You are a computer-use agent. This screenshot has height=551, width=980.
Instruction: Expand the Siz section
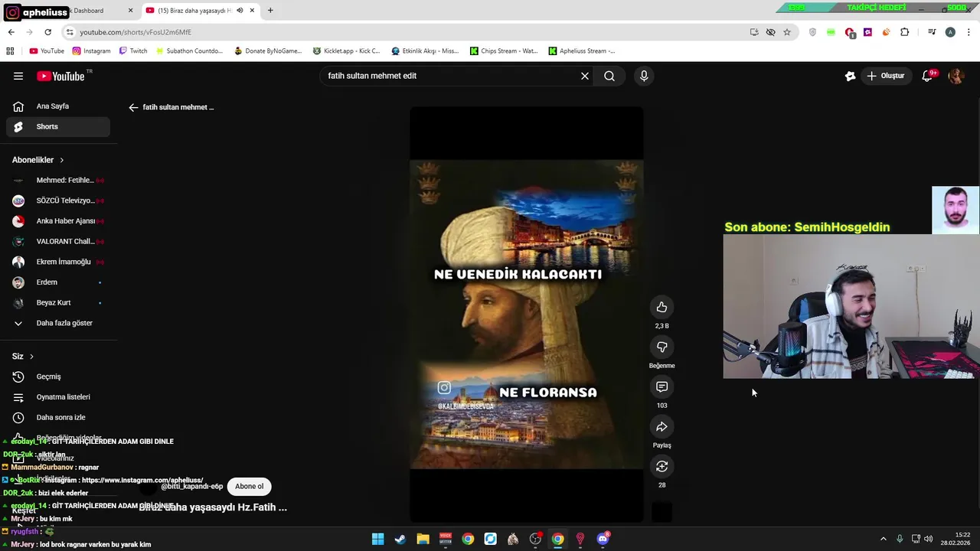tap(23, 357)
